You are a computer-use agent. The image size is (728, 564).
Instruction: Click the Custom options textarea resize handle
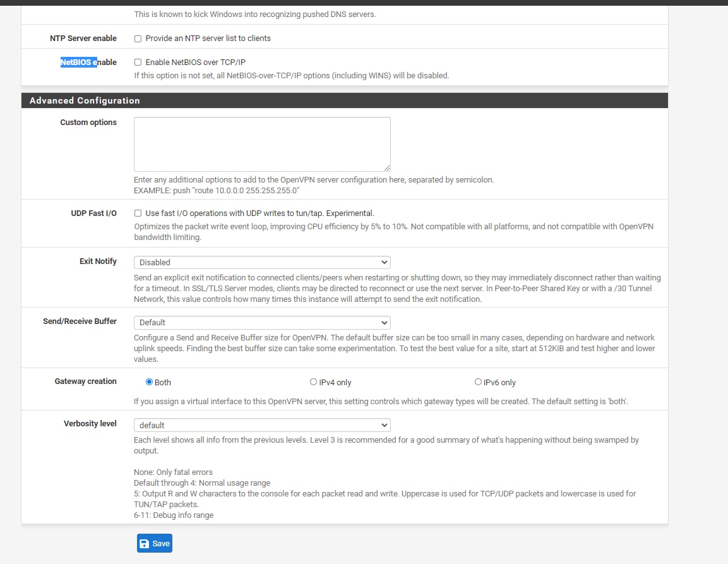(x=387, y=168)
